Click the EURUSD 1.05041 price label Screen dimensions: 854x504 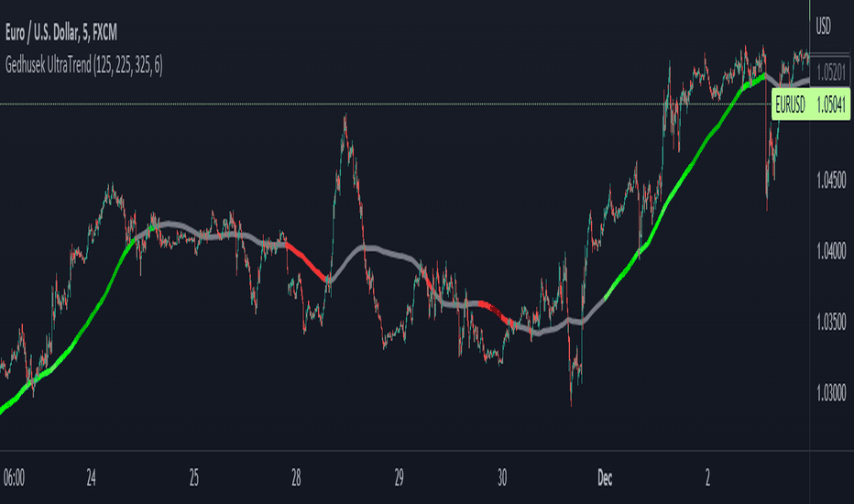(810, 104)
